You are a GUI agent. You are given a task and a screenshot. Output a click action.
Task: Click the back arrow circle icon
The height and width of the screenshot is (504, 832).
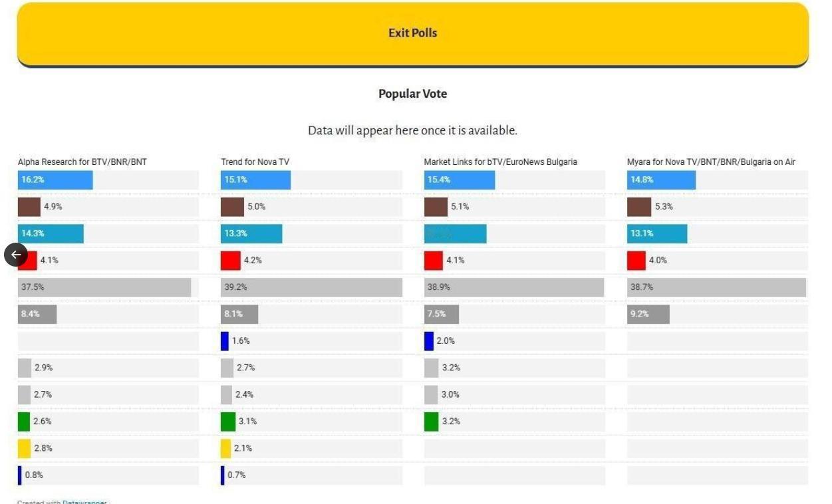coord(16,255)
